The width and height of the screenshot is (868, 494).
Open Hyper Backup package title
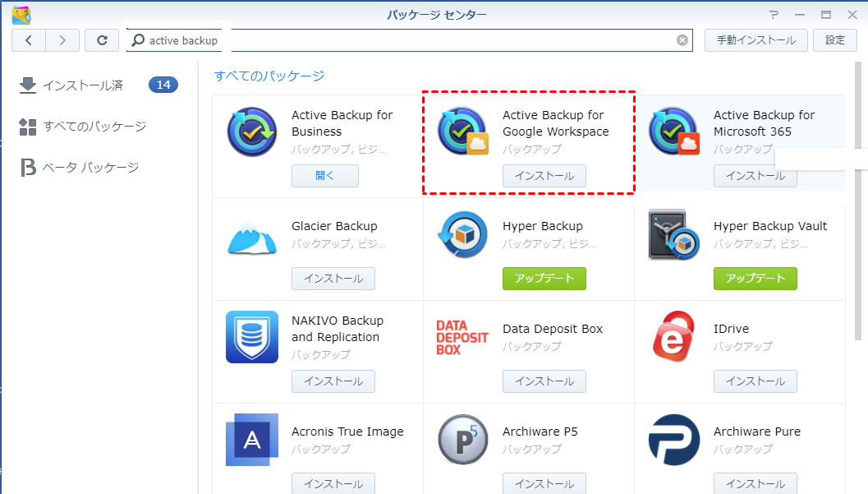[x=543, y=226]
